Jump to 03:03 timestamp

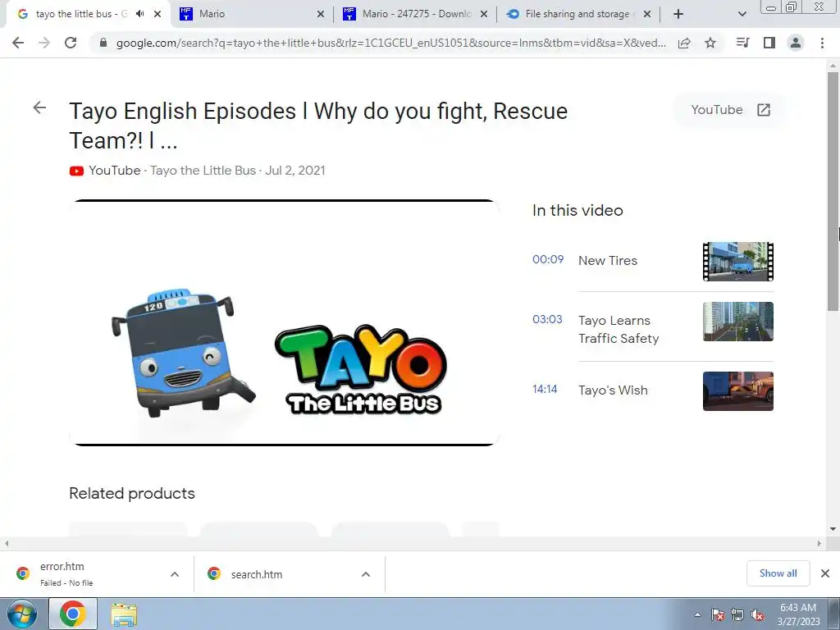tap(547, 319)
